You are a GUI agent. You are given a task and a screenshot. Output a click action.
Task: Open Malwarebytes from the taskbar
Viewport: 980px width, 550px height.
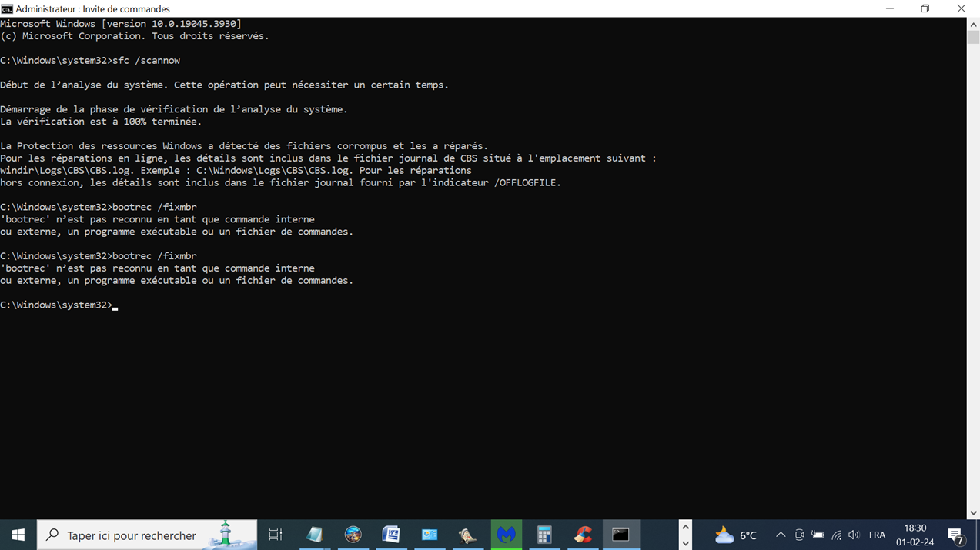pos(506,535)
